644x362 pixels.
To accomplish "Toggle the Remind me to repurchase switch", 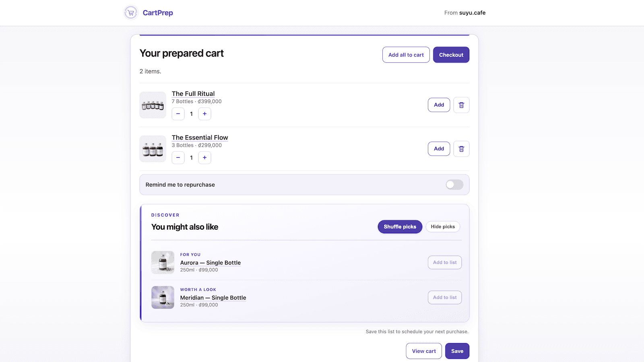I will point(454,185).
